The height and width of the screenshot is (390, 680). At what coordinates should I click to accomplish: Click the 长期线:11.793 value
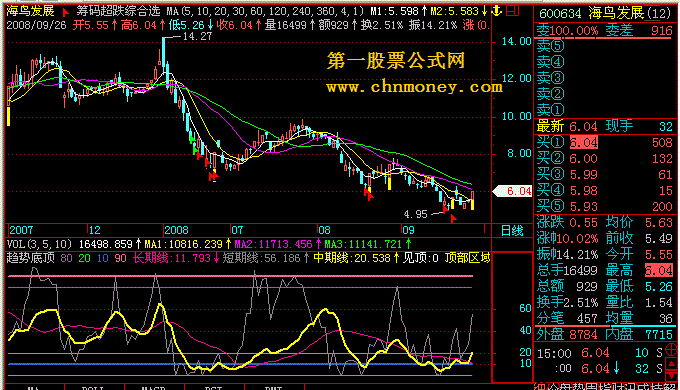click(x=172, y=258)
